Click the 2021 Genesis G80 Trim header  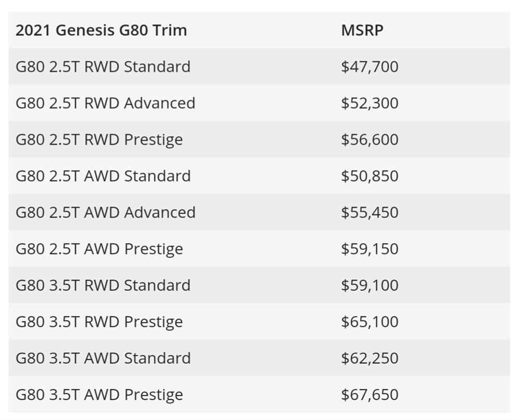(x=101, y=30)
